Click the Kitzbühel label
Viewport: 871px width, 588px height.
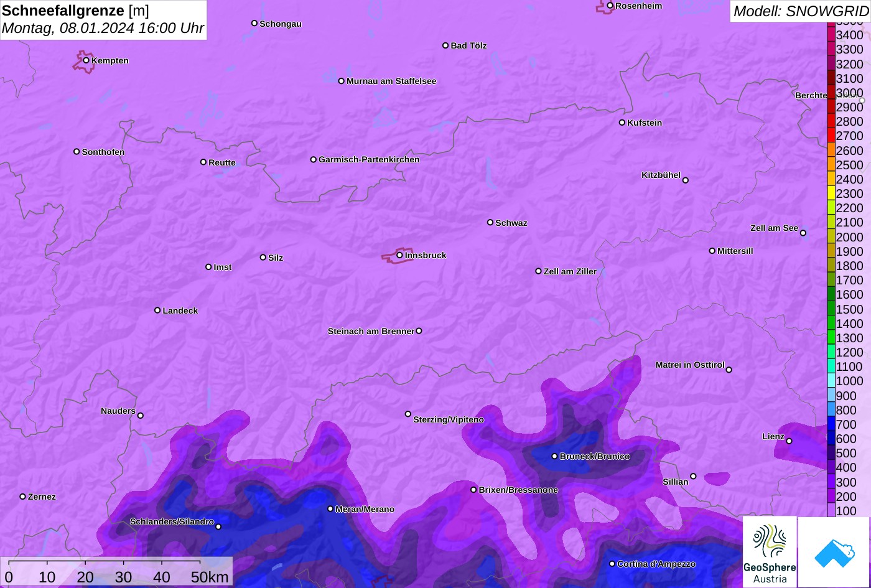[x=661, y=175]
